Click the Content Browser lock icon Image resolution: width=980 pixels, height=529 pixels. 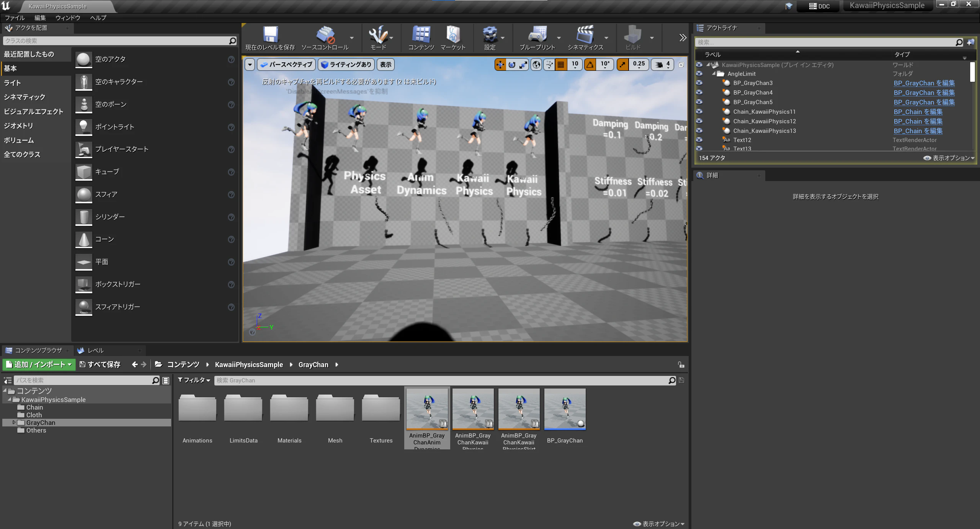(681, 365)
